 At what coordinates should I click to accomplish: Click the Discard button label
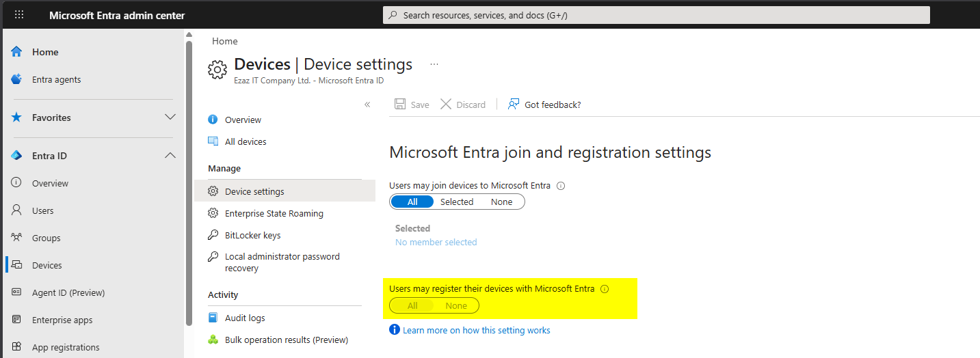click(x=471, y=105)
